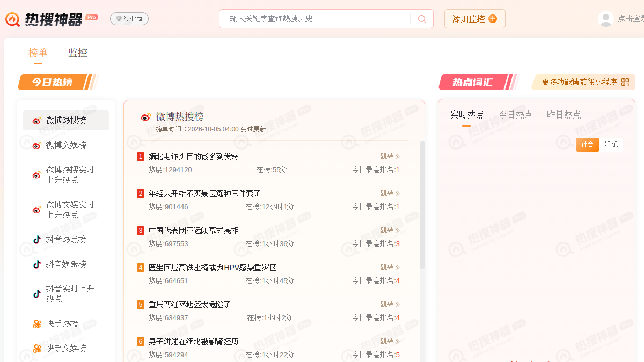The image size is (644, 362).
Task: Switch hot words filter to 娱乐
Action: [x=611, y=145]
